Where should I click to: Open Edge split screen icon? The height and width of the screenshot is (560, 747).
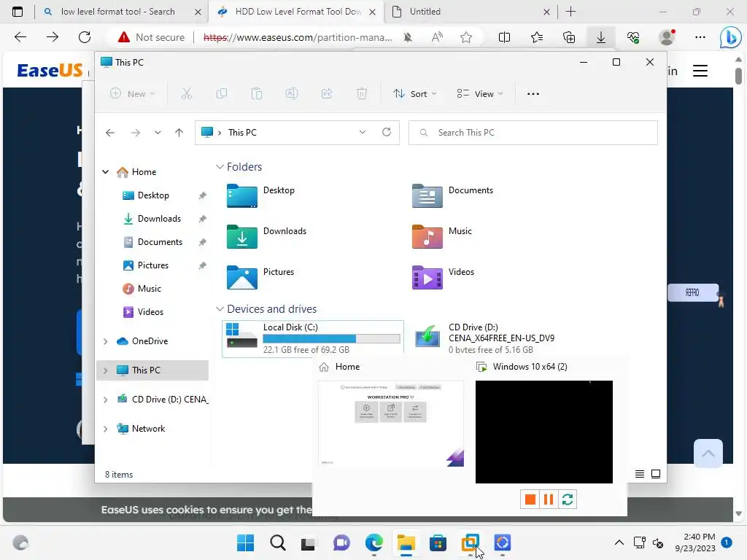(x=504, y=37)
